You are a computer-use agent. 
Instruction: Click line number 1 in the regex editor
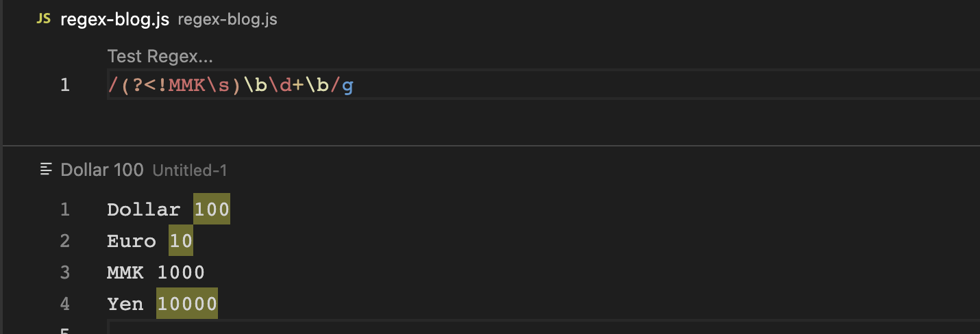(65, 85)
